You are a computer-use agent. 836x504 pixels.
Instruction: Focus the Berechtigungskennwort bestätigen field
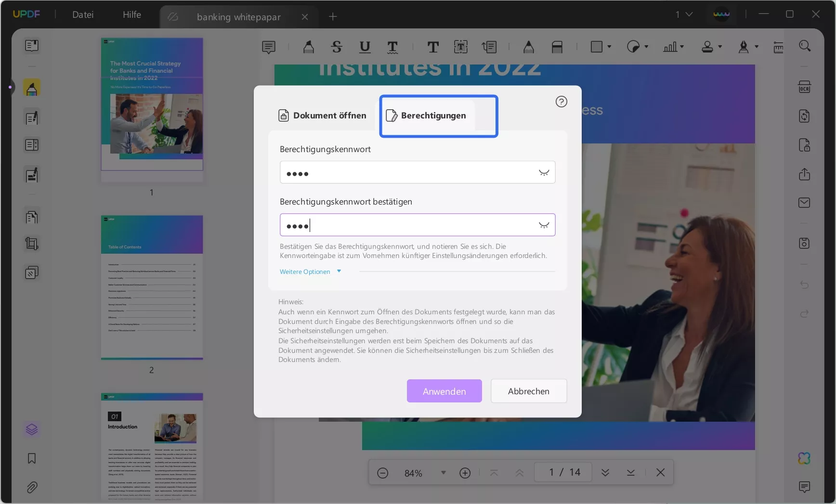[418, 225]
